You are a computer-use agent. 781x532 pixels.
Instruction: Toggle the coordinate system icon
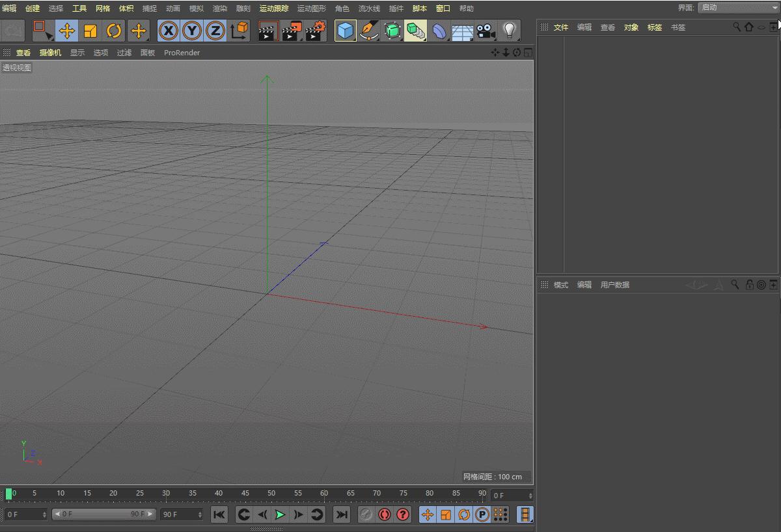[240, 31]
